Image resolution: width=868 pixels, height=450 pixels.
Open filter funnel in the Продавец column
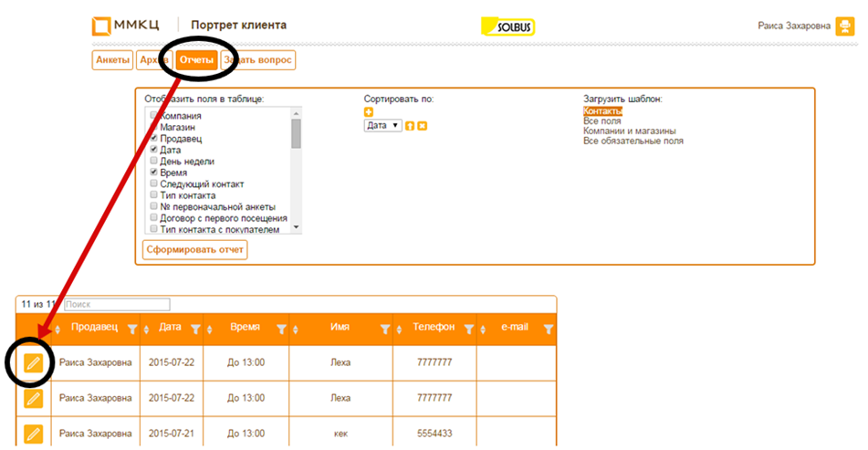point(132,330)
